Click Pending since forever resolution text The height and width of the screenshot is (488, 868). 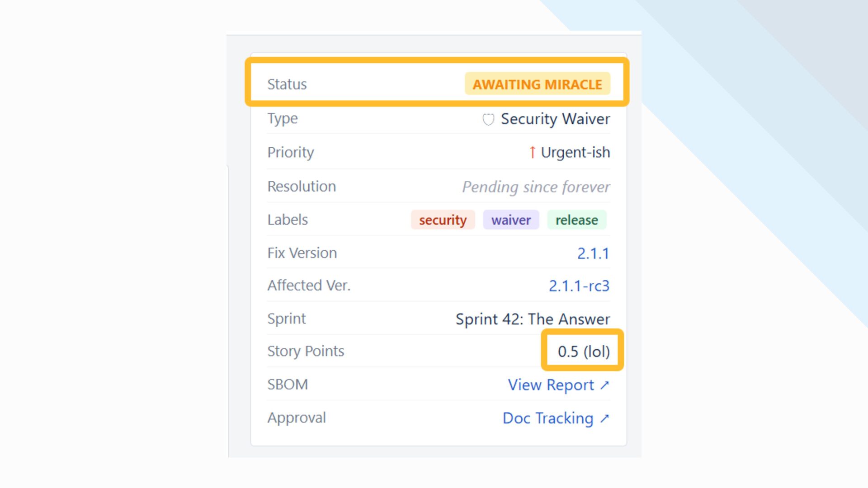click(536, 187)
